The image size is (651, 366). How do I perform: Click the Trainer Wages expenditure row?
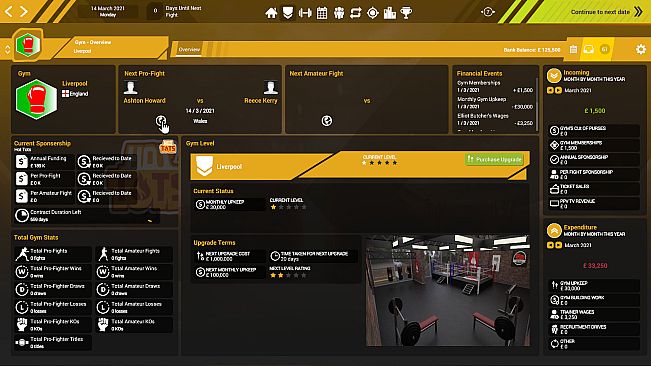(594, 314)
